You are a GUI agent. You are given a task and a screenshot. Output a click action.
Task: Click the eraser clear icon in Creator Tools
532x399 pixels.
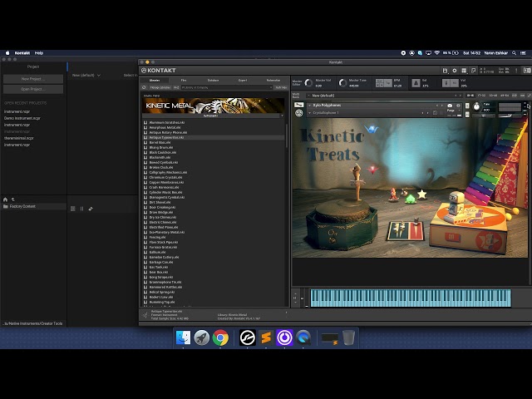coord(91,209)
